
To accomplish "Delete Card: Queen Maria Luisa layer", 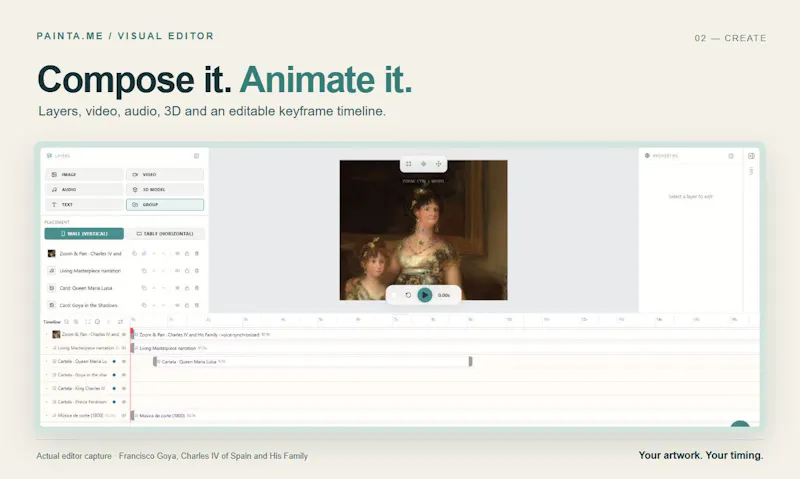I will click(196, 288).
